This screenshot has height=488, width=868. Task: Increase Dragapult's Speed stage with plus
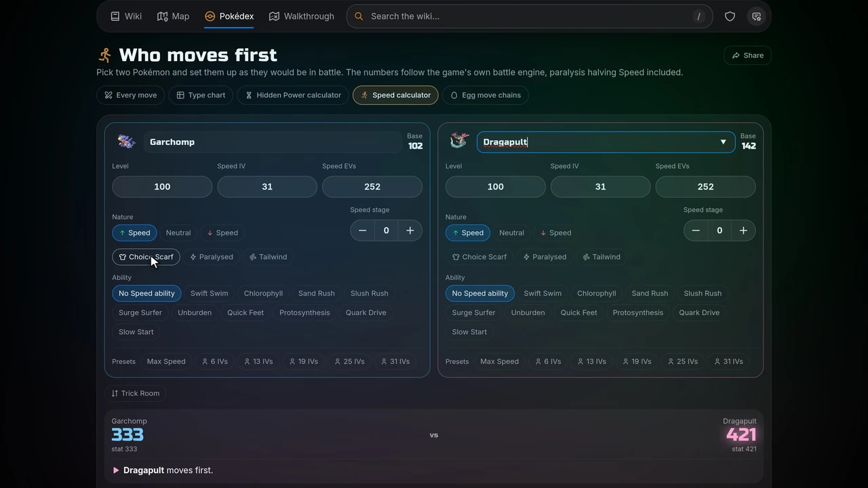743,230
